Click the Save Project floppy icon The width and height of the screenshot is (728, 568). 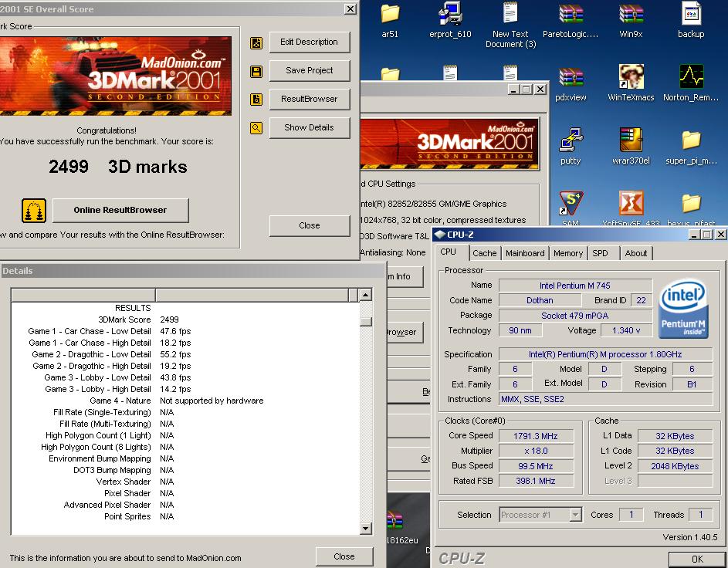(256, 72)
